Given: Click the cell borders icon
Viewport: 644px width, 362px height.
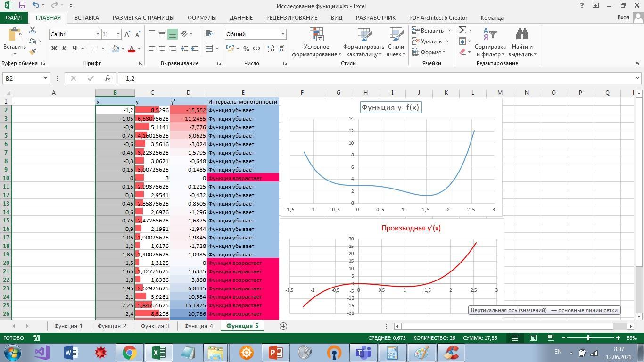Looking at the screenshot, I should tap(95, 49).
